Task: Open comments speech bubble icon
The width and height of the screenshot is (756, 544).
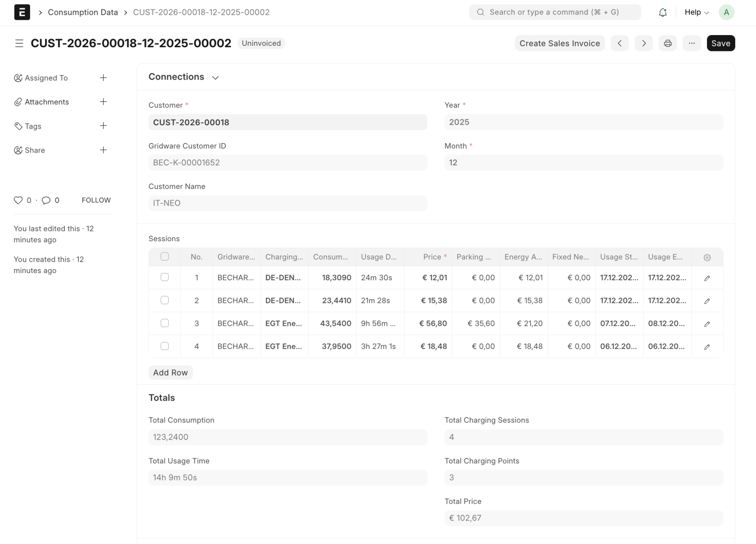Action: coord(46,200)
